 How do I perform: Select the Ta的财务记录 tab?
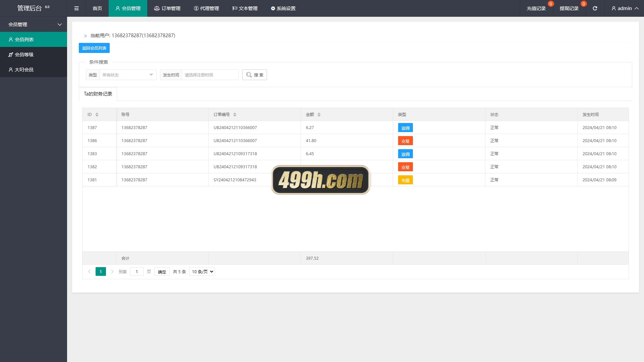pyautogui.click(x=98, y=94)
